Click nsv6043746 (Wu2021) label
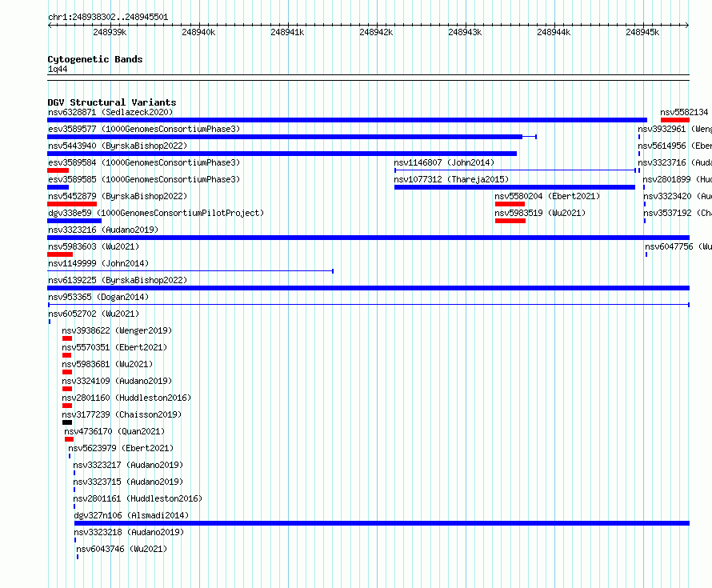The height and width of the screenshot is (588, 712). coord(122,549)
